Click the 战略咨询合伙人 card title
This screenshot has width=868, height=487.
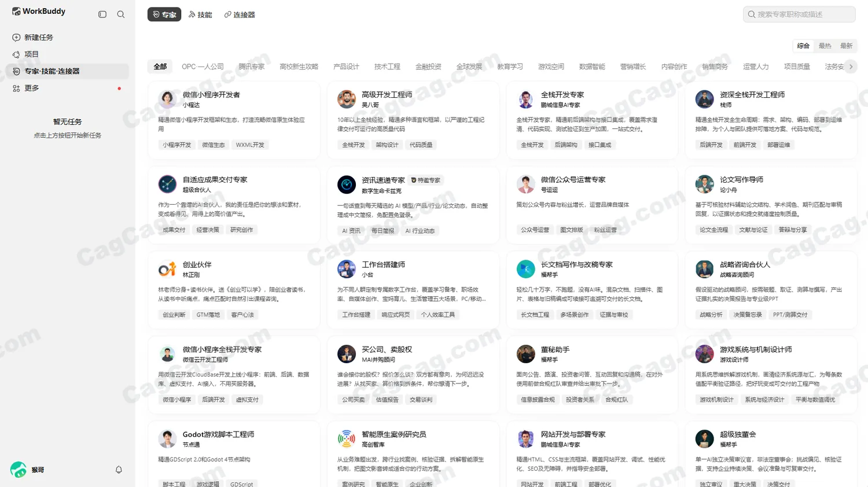click(745, 265)
